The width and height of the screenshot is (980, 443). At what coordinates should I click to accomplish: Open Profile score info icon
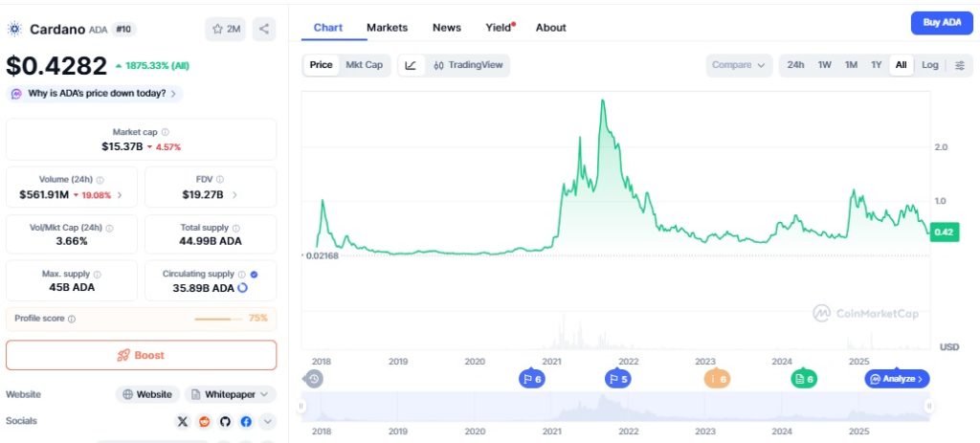tap(71, 319)
